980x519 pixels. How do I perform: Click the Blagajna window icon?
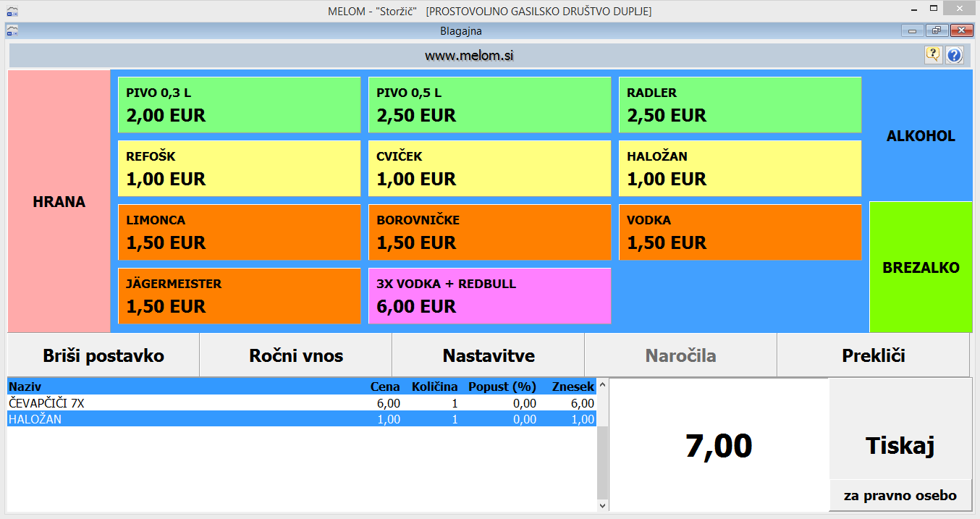(12, 31)
